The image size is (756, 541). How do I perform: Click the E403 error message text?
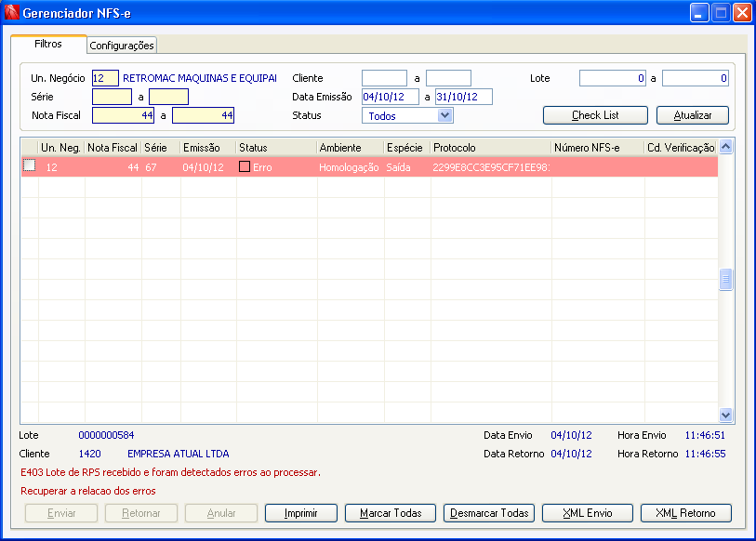170,472
